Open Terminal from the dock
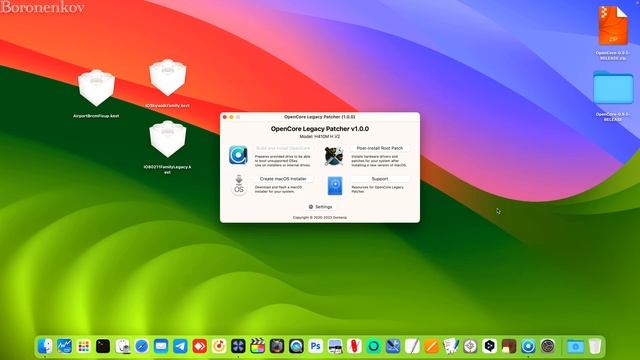This screenshot has width=640, height=360. click(103, 346)
